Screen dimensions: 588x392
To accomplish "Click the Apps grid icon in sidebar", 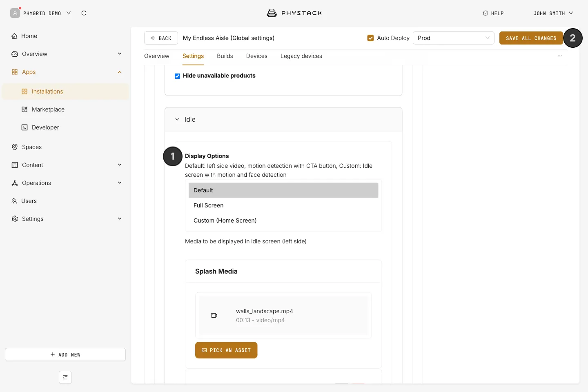I will (x=15, y=72).
